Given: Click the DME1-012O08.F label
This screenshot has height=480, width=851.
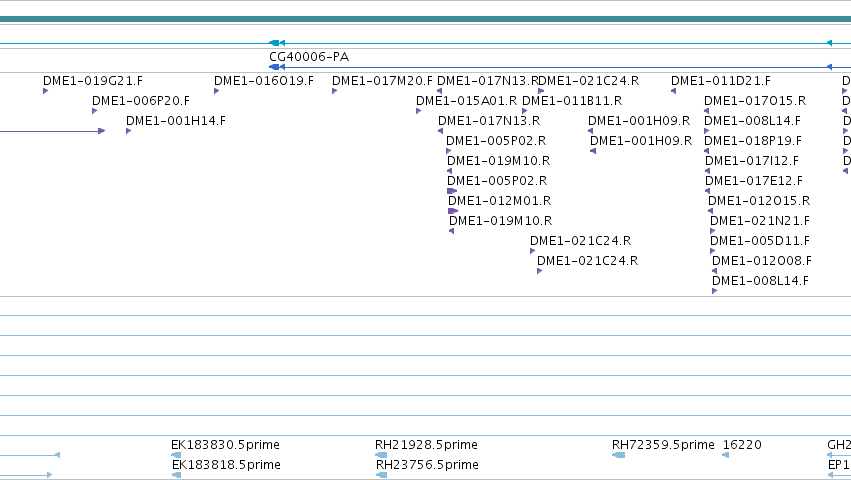Looking at the screenshot, I should click(x=762, y=261).
